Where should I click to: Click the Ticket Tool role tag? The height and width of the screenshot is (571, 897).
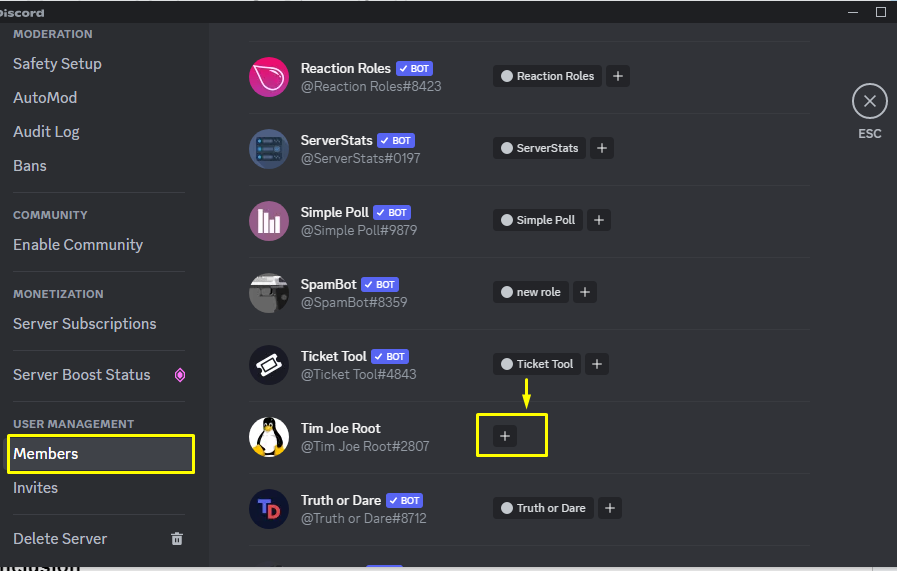[x=537, y=364]
